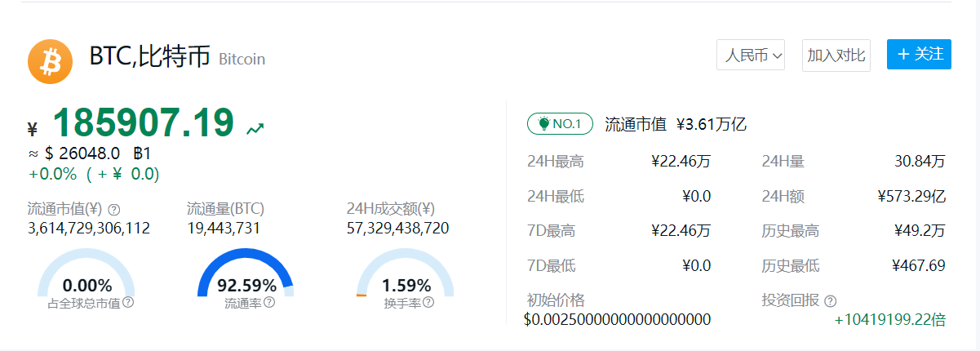The image size is (980, 351).
Task: Click help icon beside 换手率
Action: (428, 303)
